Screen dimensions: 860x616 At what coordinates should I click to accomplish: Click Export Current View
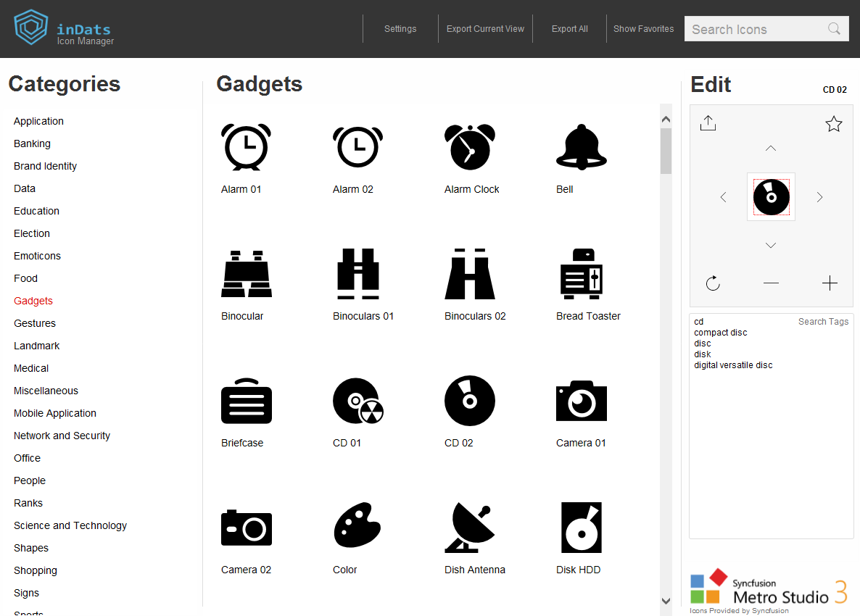tap(485, 29)
